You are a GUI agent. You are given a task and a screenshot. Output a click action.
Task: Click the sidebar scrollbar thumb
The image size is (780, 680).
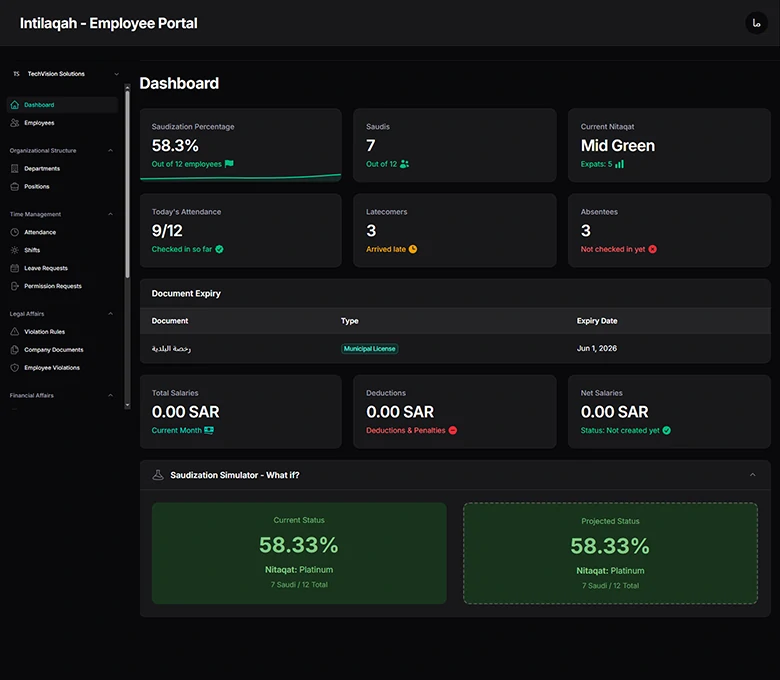point(127,185)
